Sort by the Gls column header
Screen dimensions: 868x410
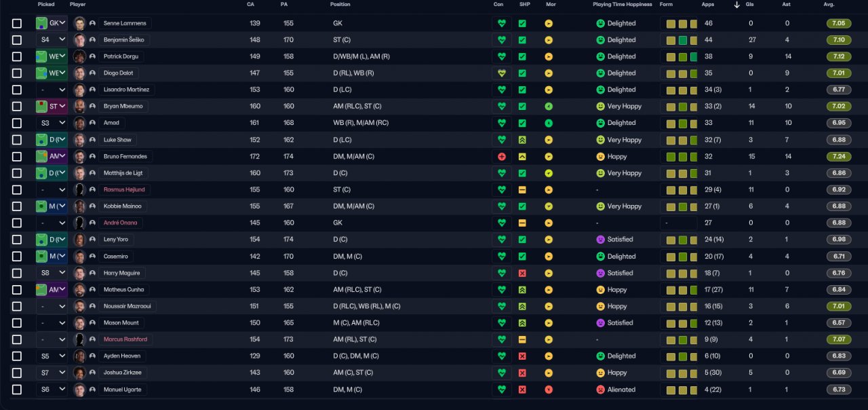(x=751, y=5)
